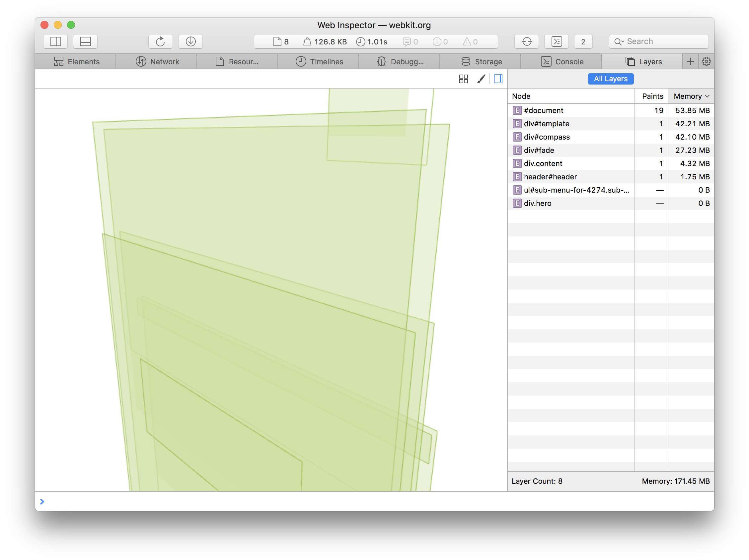This screenshot has height=560, width=749.
Task: Select the div#compass layer row
Action: [x=547, y=137]
